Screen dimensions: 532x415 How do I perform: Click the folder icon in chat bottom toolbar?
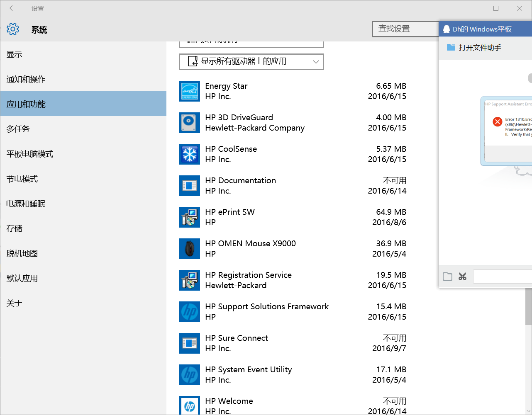(x=447, y=277)
